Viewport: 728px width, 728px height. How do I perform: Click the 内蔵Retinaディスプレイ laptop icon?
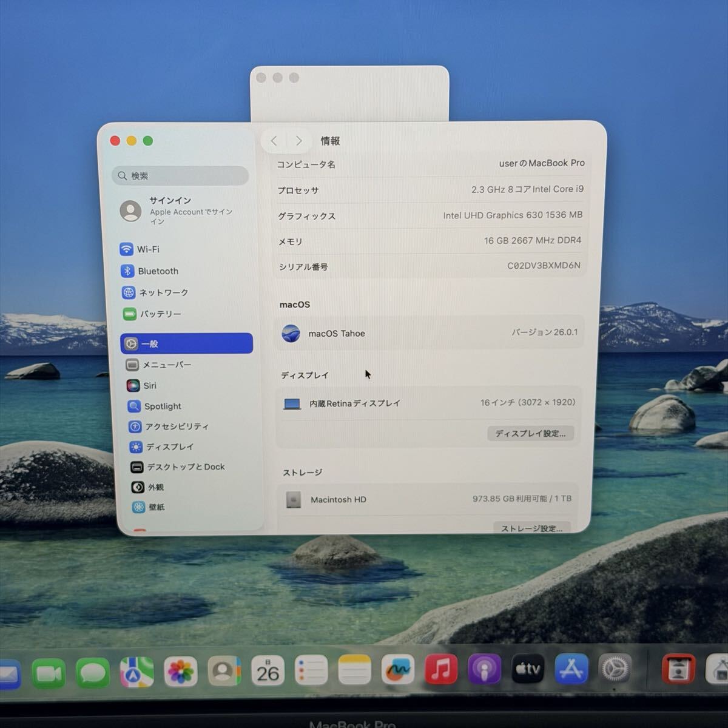pyautogui.click(x=292, y=403)
